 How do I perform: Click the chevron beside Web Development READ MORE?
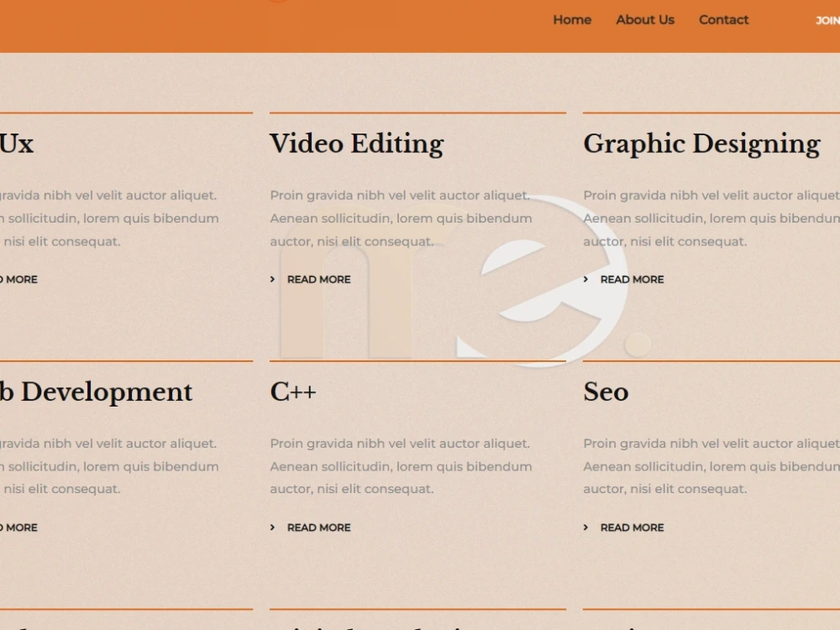tap(2, 528)
